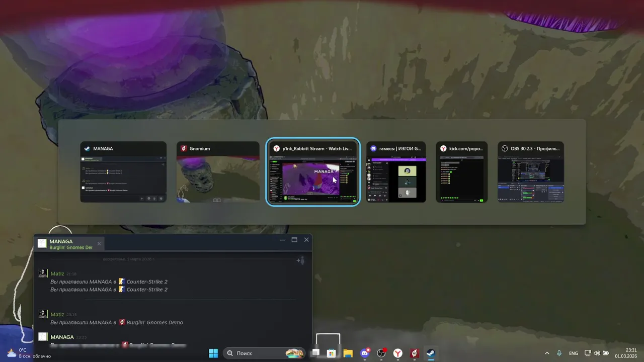Expand the hidden system tray icons chevron
The image size is (644, 362).
547,353
